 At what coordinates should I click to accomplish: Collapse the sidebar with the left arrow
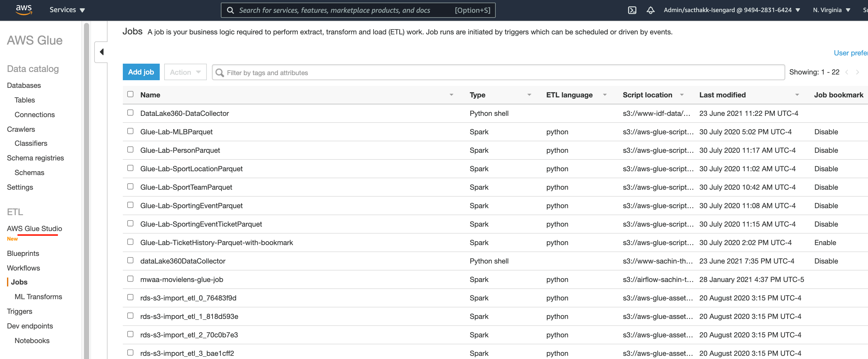coord(101,52)
